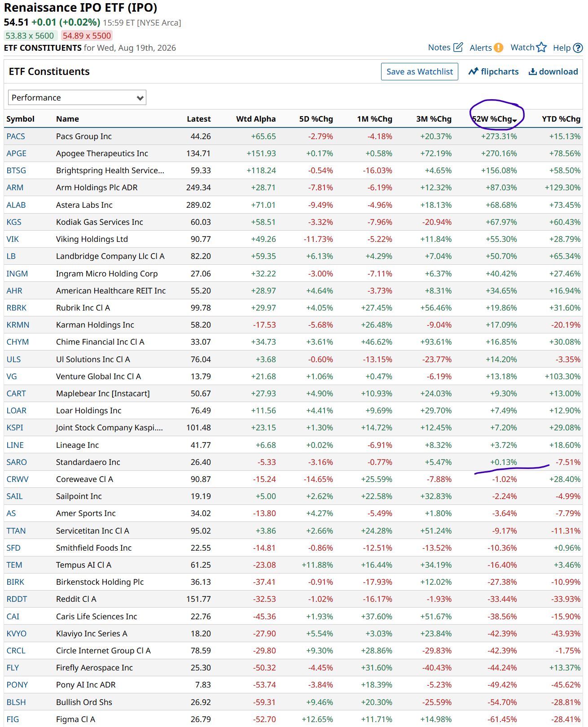Viewport: 588px width, 727px height.
Task: Click the Notes pencil icon
Action: pyautogui.click(x=458, y=47)
